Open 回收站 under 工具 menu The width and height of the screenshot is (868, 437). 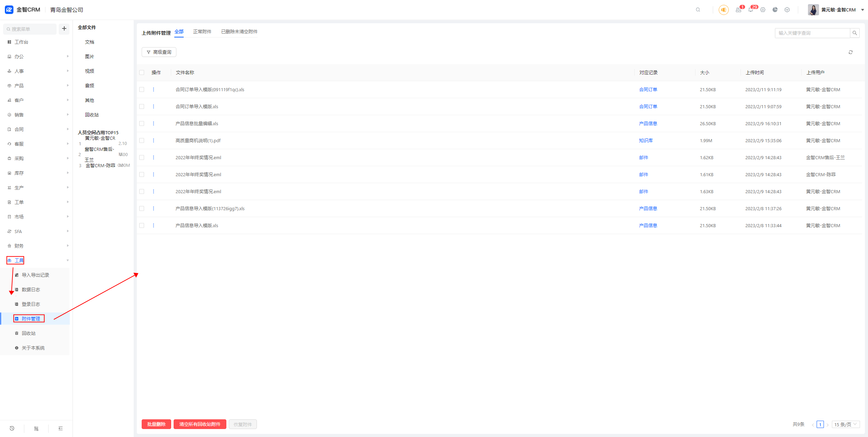(28, 333)
